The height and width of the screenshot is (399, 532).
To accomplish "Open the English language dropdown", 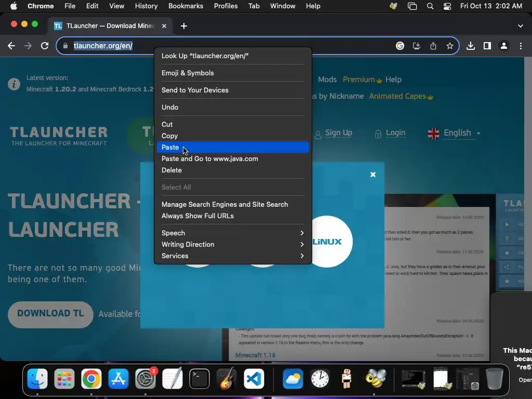I will point(454,133).
